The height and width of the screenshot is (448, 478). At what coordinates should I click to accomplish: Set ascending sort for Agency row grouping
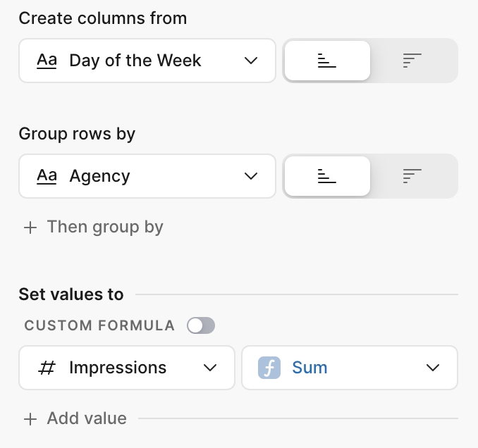(326, 175)
